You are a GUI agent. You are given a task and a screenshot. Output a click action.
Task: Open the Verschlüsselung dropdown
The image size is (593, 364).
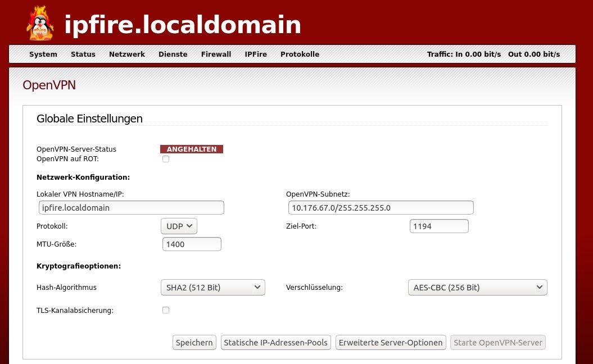pos(477,287)
